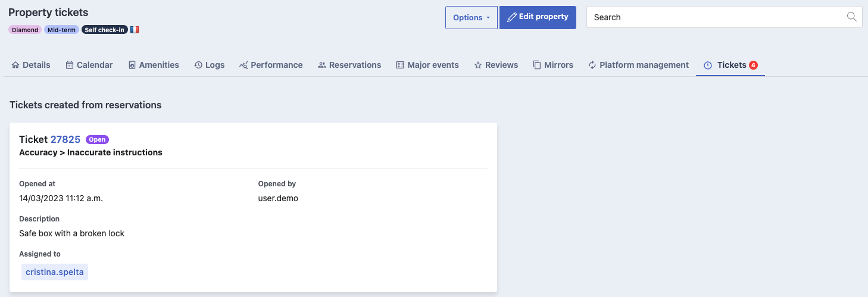Go to Platform management tab
Viewport: 868px width, 297px height.
tap(638, 65)
